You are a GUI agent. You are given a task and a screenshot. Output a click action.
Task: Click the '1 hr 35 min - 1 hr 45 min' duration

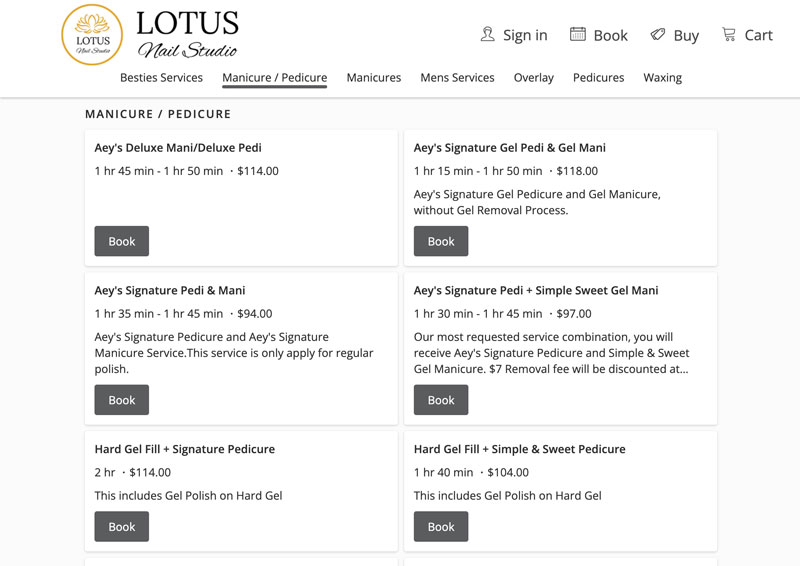click(159, 314)
